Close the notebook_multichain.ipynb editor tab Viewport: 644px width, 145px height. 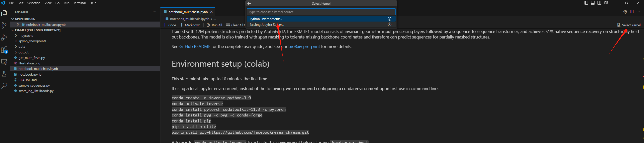coord(211,12)
